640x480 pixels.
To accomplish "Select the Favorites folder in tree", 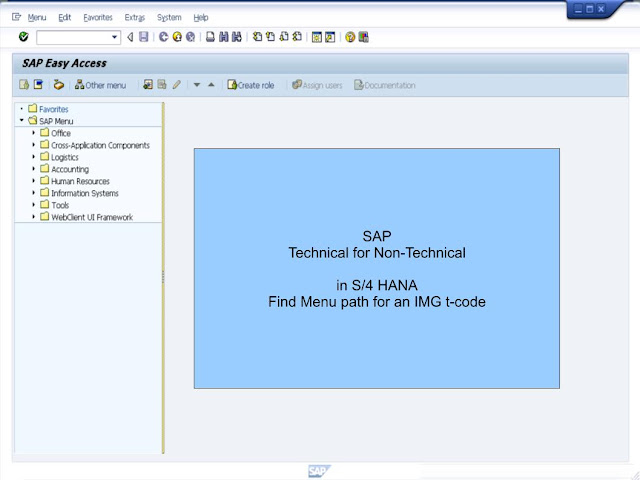I will tap(53, 109).
